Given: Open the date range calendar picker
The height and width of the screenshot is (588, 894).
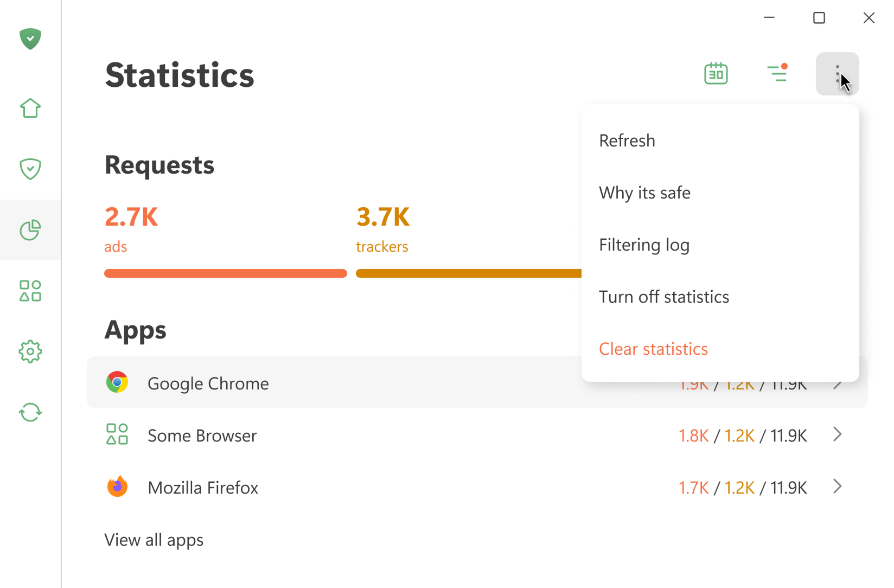Looking at the screenshot, I should [716, 73].
